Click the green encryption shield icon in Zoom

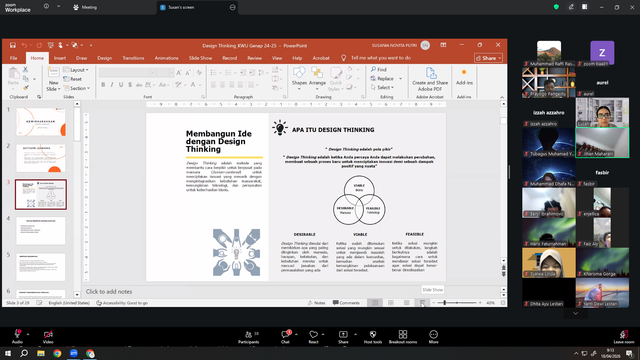pos(556,7)
